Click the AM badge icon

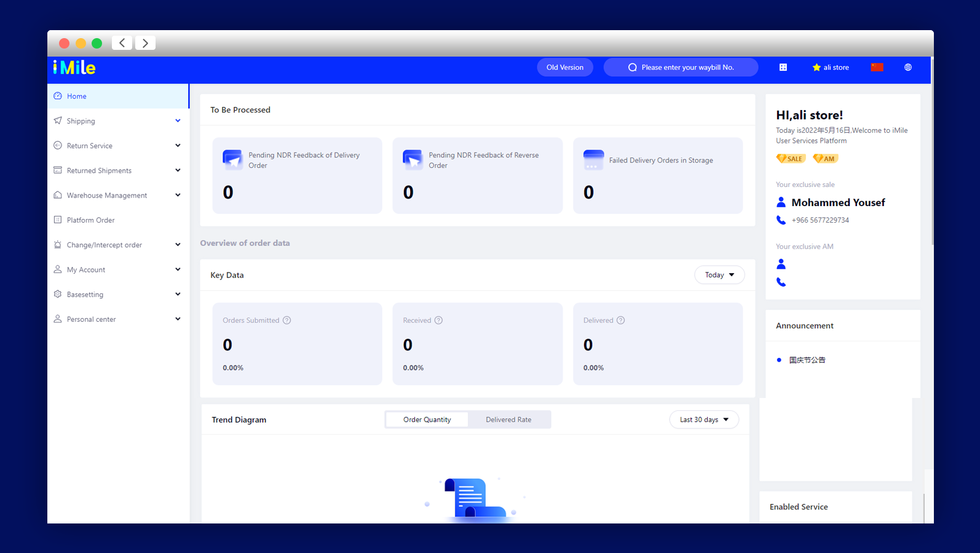click(x=825, y=159)
